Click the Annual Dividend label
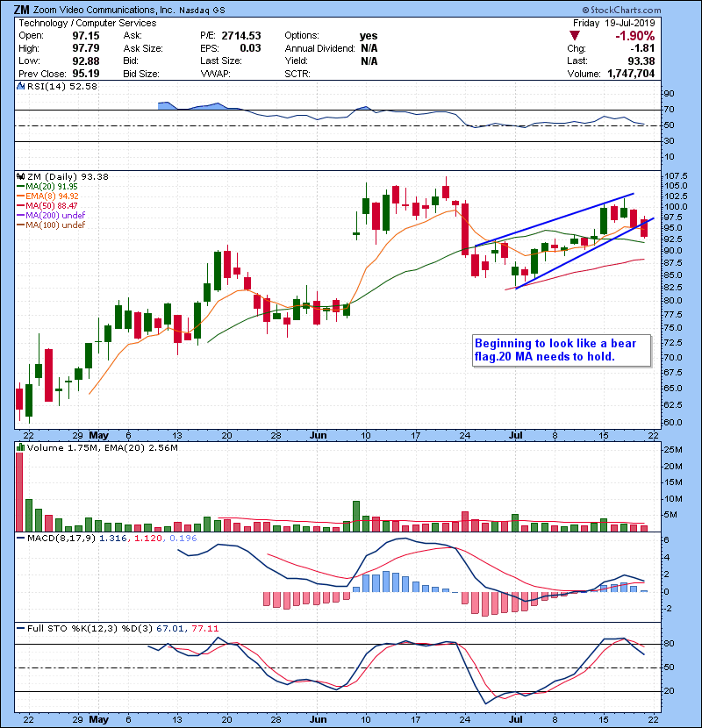This screenshot has height=728, width=702. coord(319,48)
